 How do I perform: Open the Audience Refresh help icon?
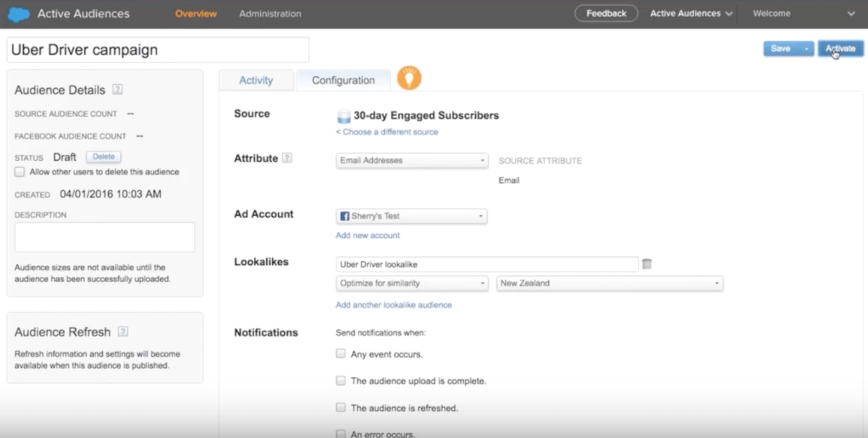click(x=123, y=332)
